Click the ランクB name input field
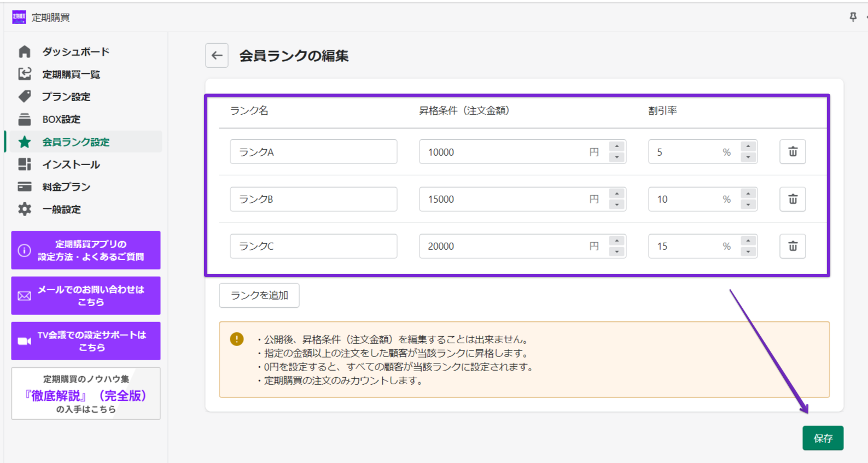The width and height of the screenshot is (868, 463). click(313, 199)
